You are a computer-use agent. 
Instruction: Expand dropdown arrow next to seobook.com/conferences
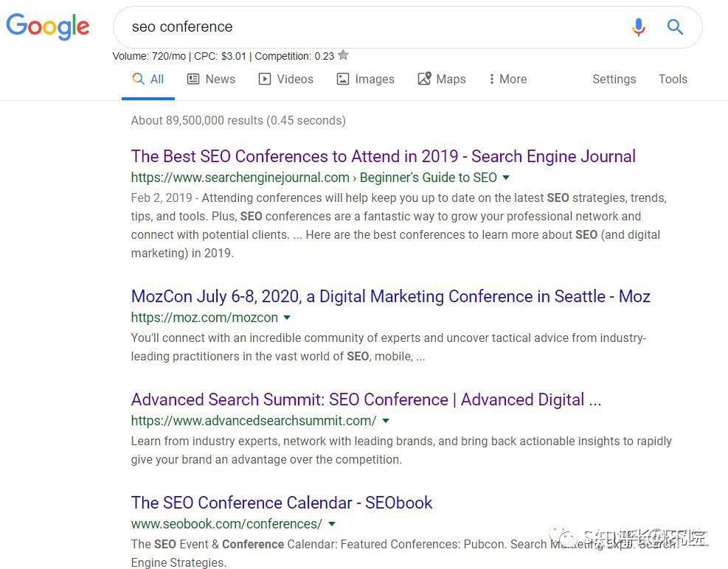click(x=332, y=524)
